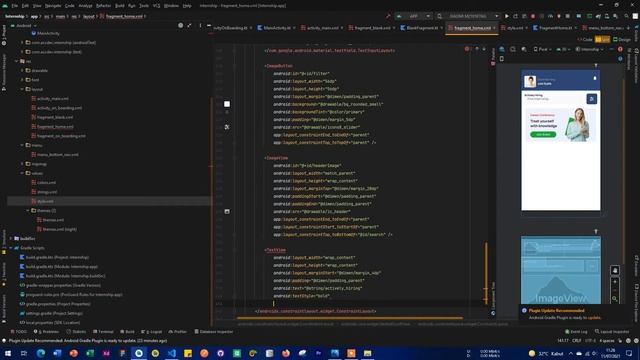Click the locate-file target icon in Project panel
Screen dimensions: 640x360
point(180,25)
